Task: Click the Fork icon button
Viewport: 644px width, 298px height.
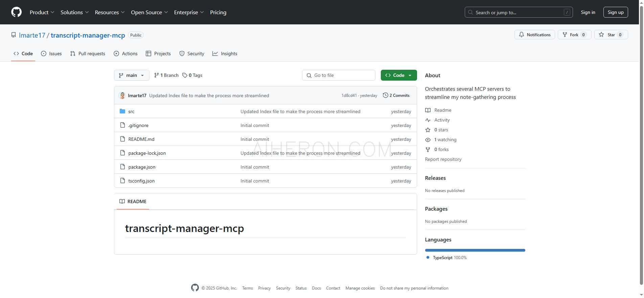Action: click(x=565, y=35)
